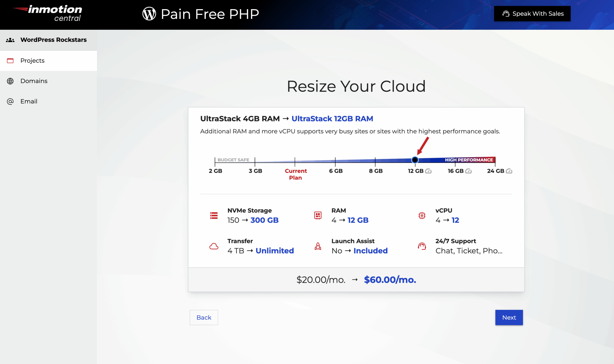The image size is (614, 364).
Task: Click the Transfer cloud icon
Action: [x=214, y=246]
